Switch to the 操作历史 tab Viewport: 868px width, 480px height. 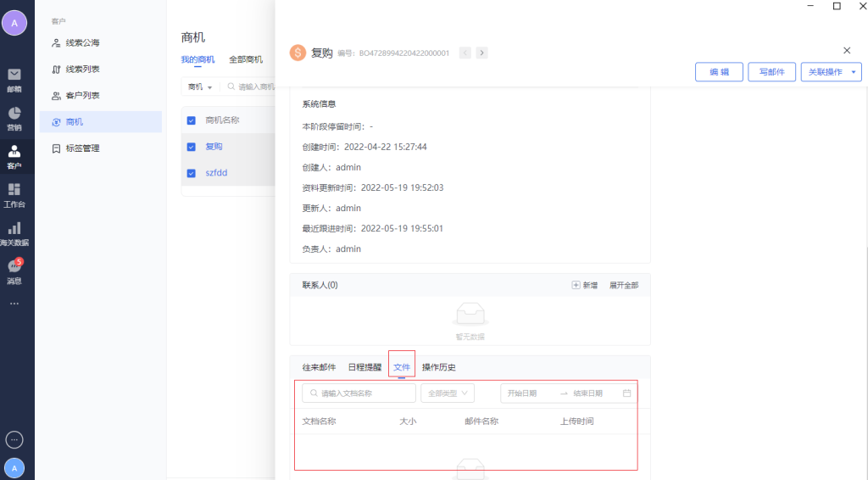click(x=439, y=367)
